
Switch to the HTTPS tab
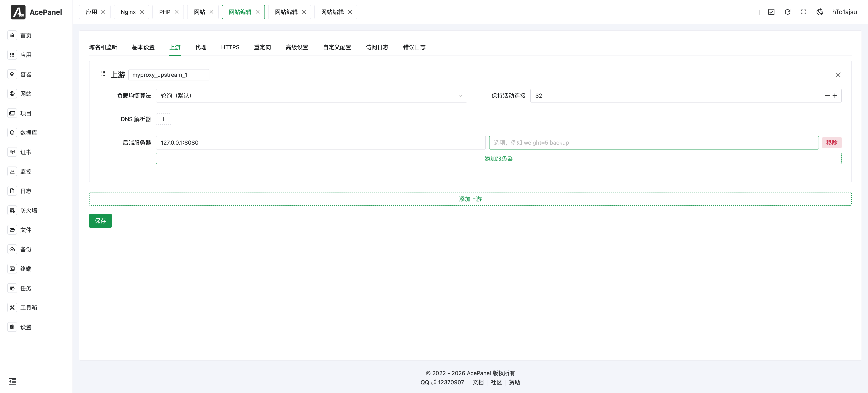(x=230, y=47)
